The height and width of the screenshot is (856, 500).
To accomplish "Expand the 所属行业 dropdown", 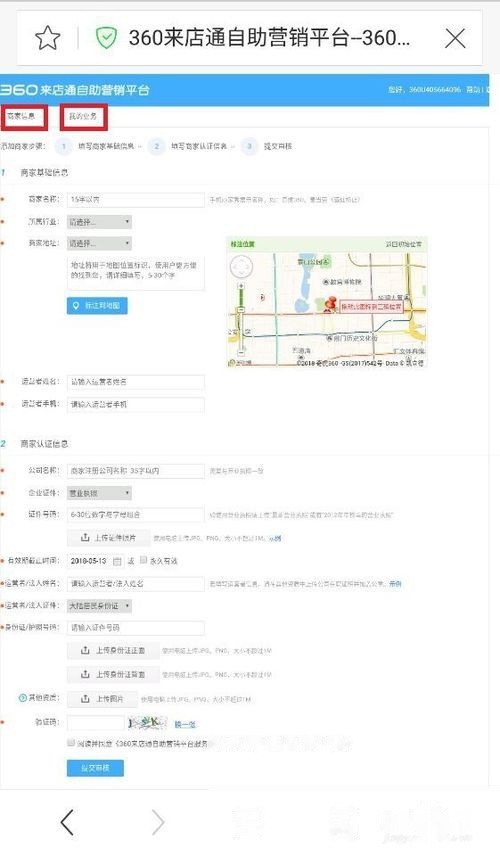I will [x=99, y=222].
